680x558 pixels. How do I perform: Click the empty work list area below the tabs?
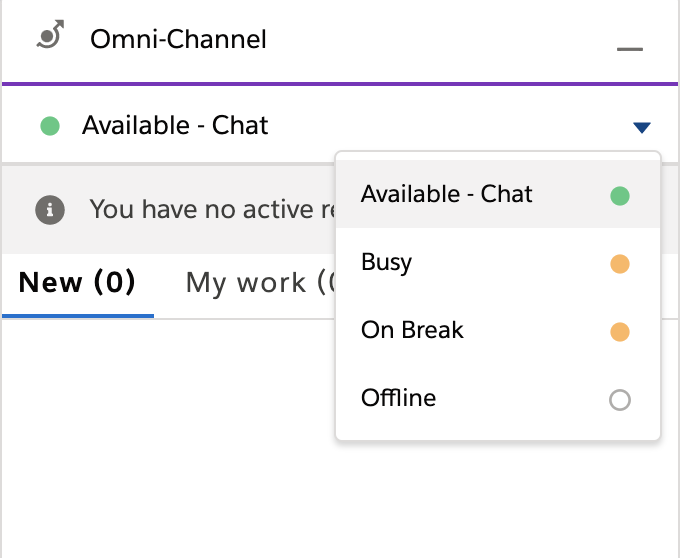[x=168, y=438]
